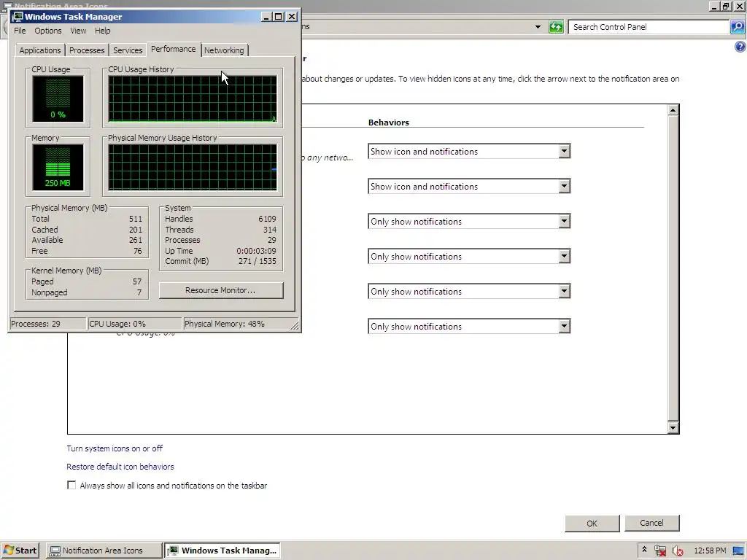Open the File menu in Task Manager
Viewport: 747px width, 560px height.
tap(20, 31)
